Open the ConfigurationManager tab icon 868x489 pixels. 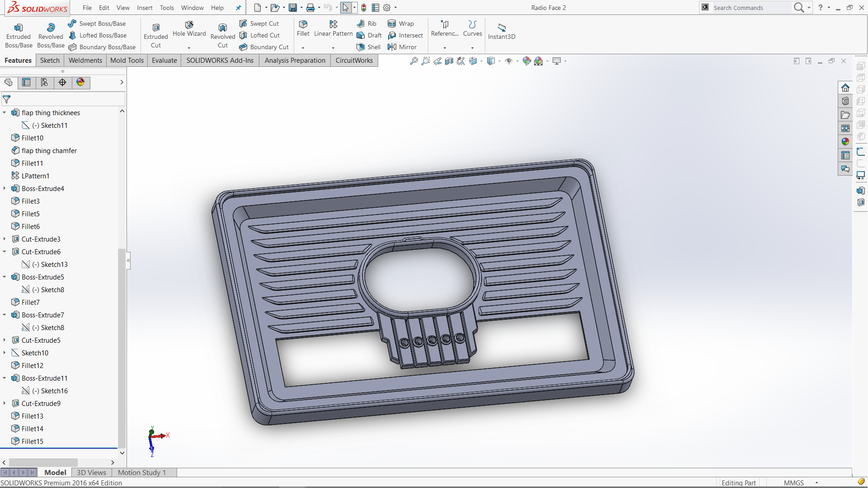tap(44, 82)
